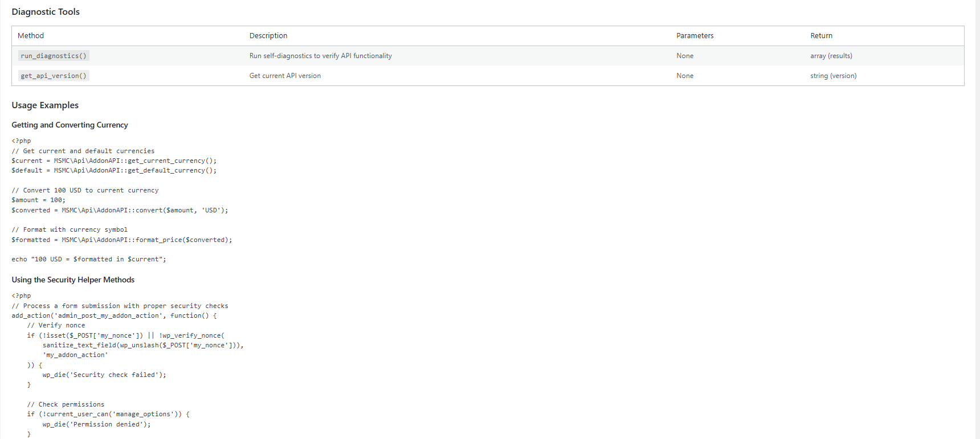Select the Description column header
980x439 pixels.
(x=268, y=36)
